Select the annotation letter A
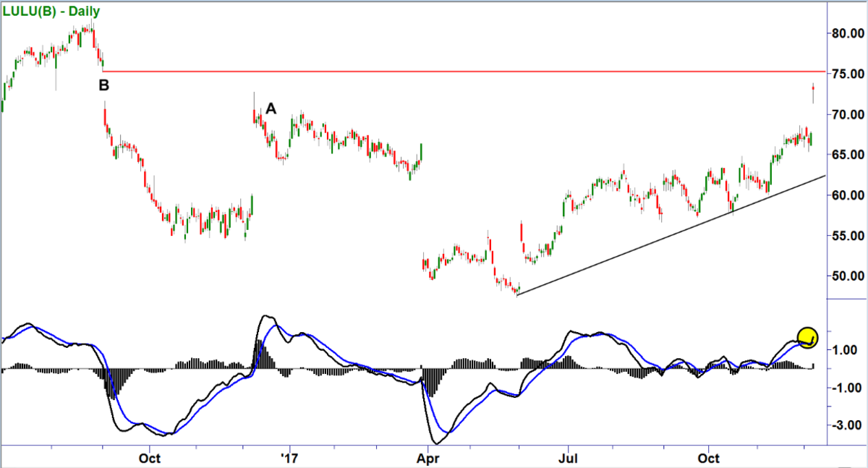 (271, 109)
